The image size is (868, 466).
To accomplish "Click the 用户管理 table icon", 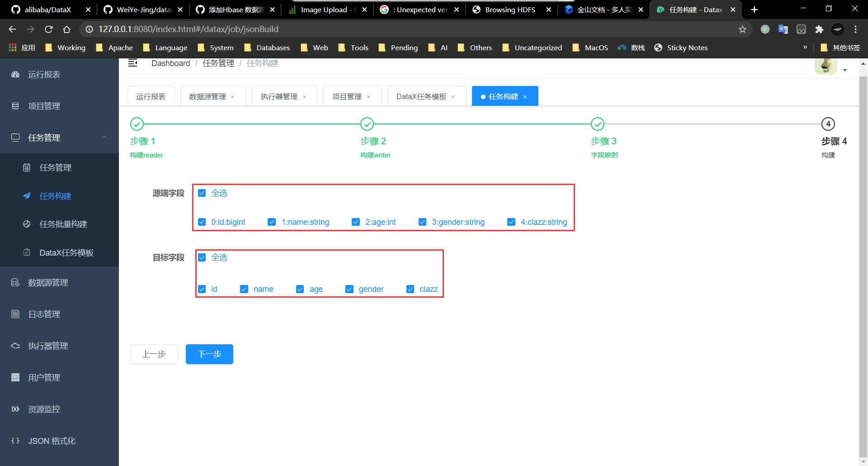I will (x=15, y=377).
